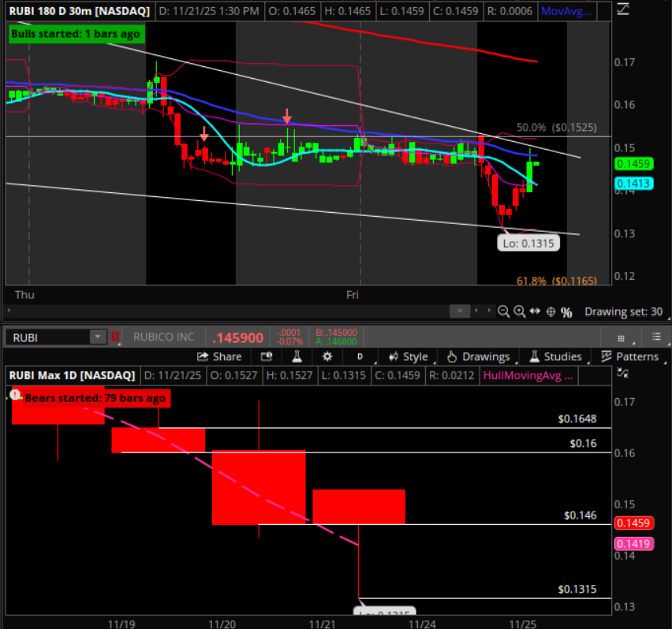The image size is (672, 629).
Task: Zoom out the upper chart with the minus magnifier
Action: pos(503,311)
